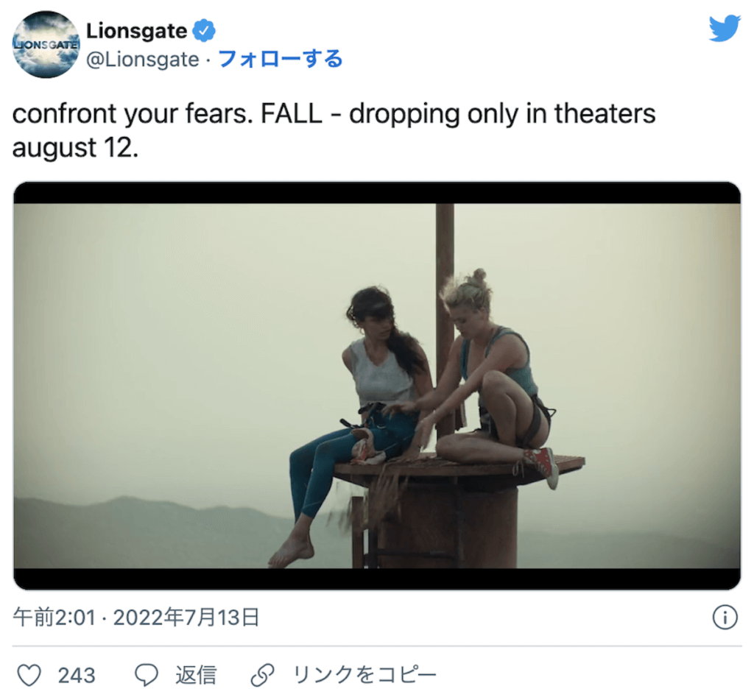Screen dimensions: 754x700
Task: Click the reply speech bubble icon
Action: point(147,674)
